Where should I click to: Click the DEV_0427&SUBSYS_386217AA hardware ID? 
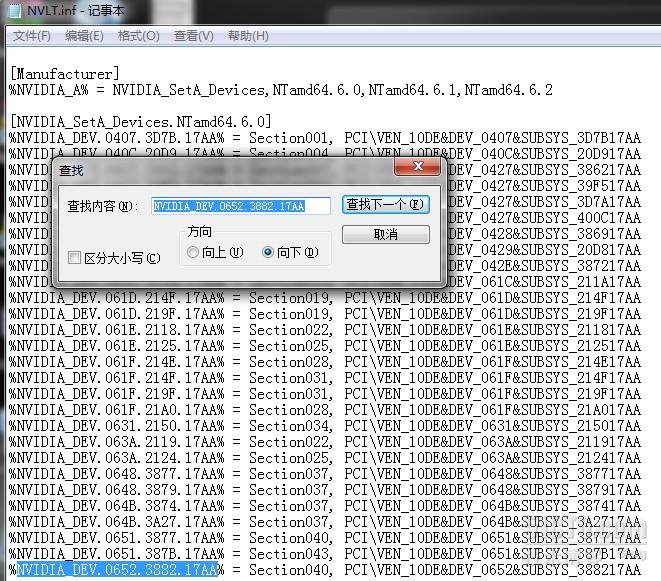click(545, 170)
